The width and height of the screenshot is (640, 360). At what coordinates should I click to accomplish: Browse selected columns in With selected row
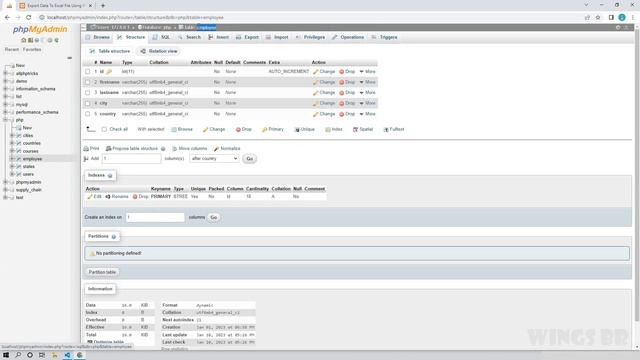182,129
